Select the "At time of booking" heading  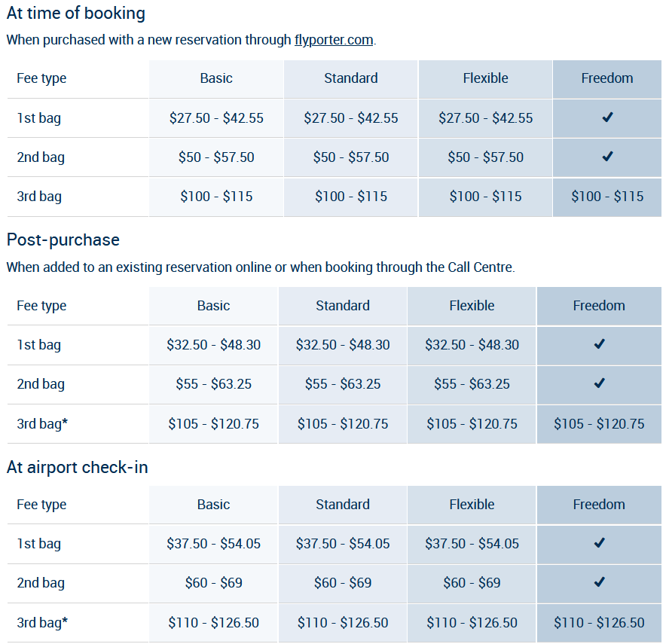coord(76,14)
